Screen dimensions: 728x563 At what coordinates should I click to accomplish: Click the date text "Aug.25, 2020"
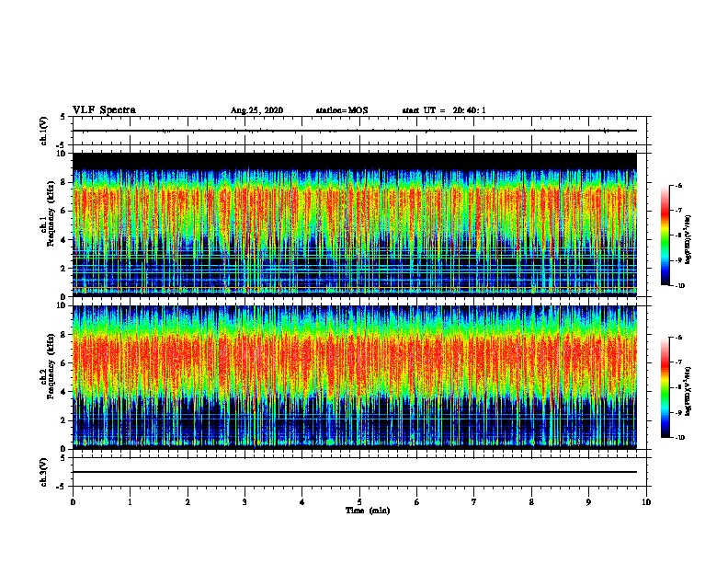tap(256, 110)
